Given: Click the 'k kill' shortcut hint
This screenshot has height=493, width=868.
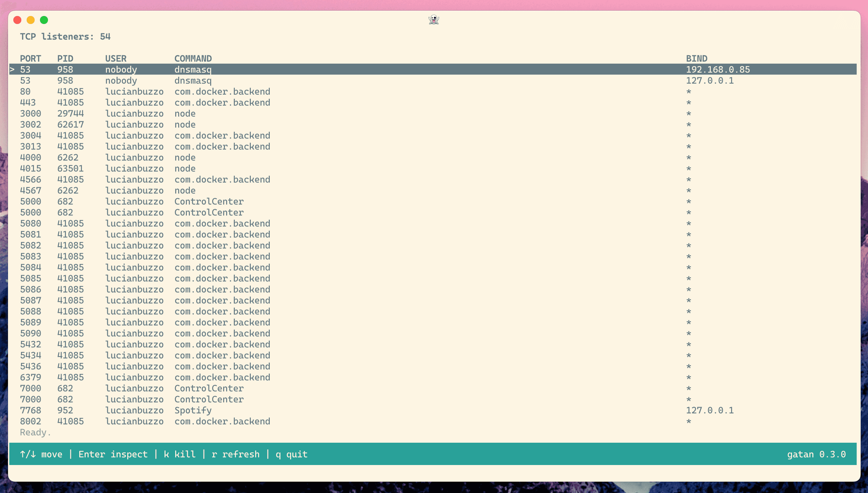Looking at the screenshot, I should (180, 454).
